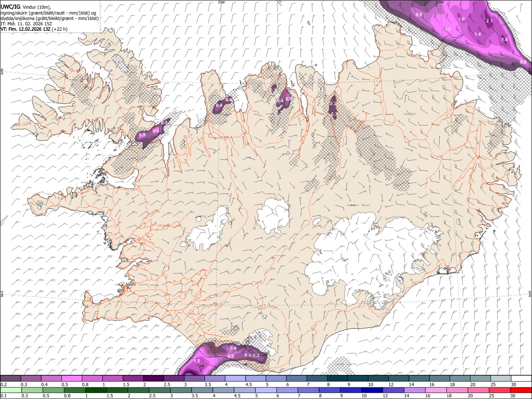Click the "rigning/skúrir (grænt/blátt/rautt - mm/1klst)" legend line

(48, 13)
